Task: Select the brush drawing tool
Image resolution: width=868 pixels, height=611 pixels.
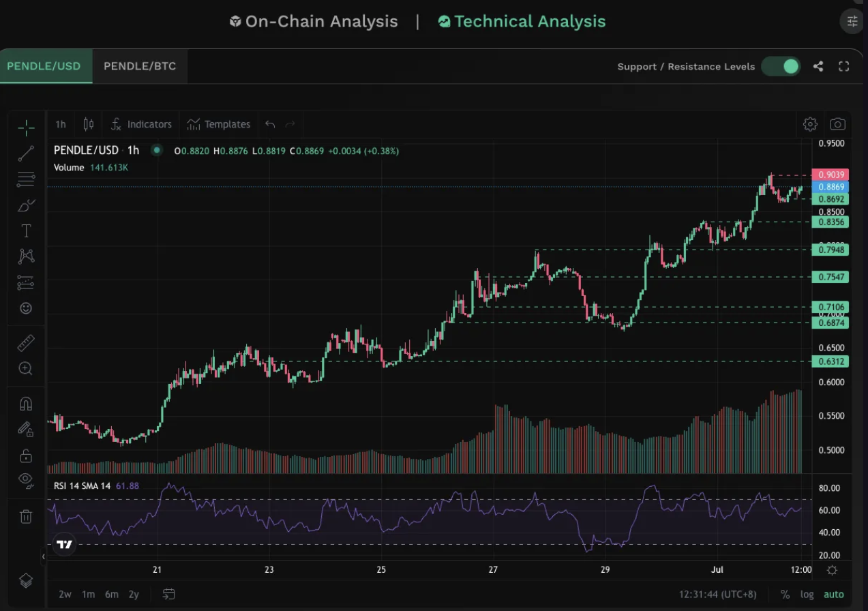Action: click(x=26, y=205)
